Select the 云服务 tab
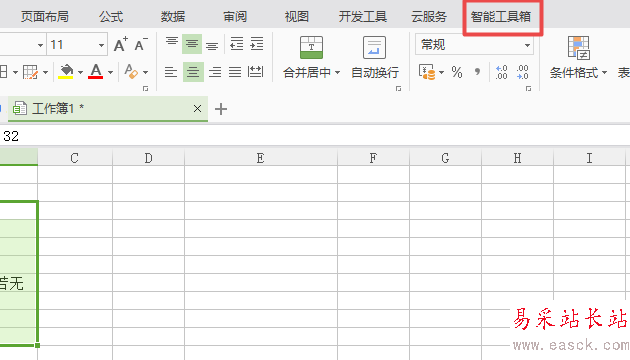The width and height of the screenshot is (630, 360). (x=429, y=16)
